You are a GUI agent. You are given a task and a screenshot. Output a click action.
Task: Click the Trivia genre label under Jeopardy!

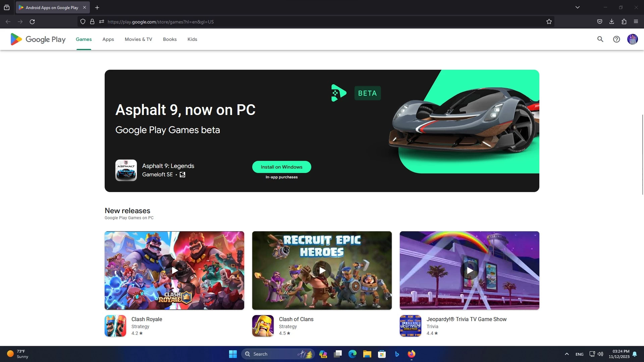pyautogui.click(x=432, y=326)
